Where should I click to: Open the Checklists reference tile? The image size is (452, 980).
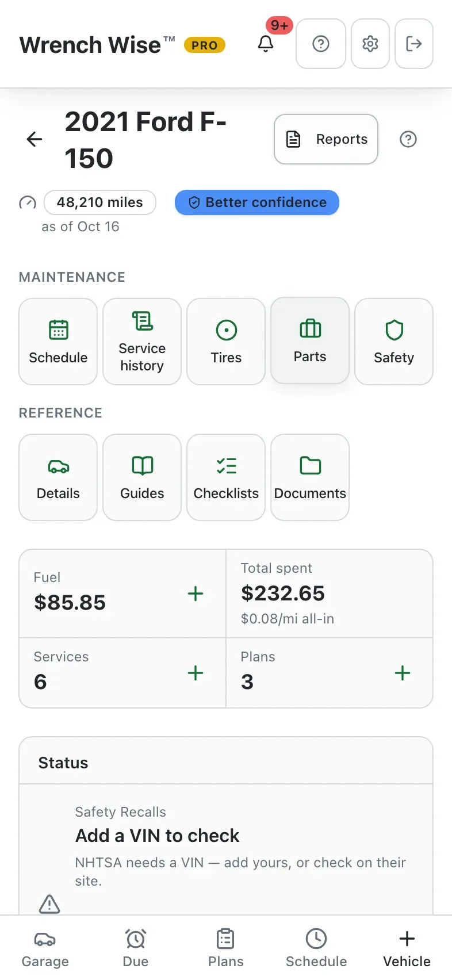coord(226,477)
